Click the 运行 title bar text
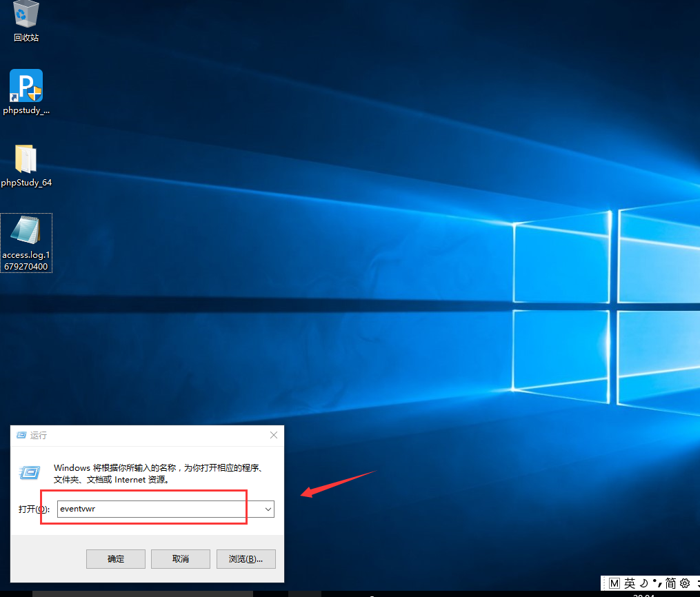 39,436
